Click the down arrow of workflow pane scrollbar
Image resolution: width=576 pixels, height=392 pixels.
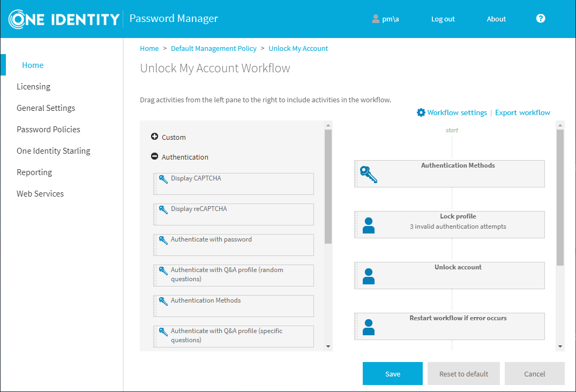tap(560, 346)
